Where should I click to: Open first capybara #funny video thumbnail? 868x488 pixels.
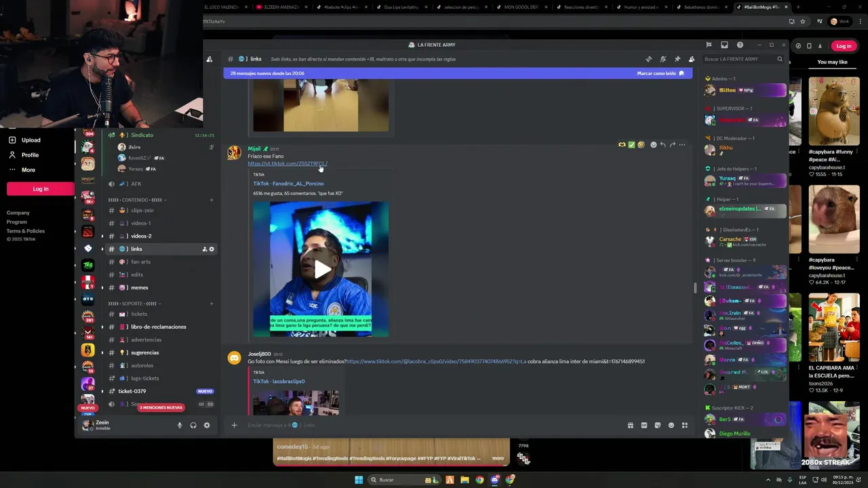point(834,111)
